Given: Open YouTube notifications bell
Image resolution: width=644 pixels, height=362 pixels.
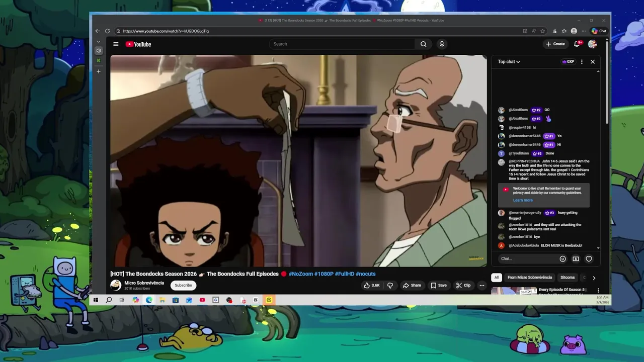Looking at the screenshot, I should pos(577,44).
